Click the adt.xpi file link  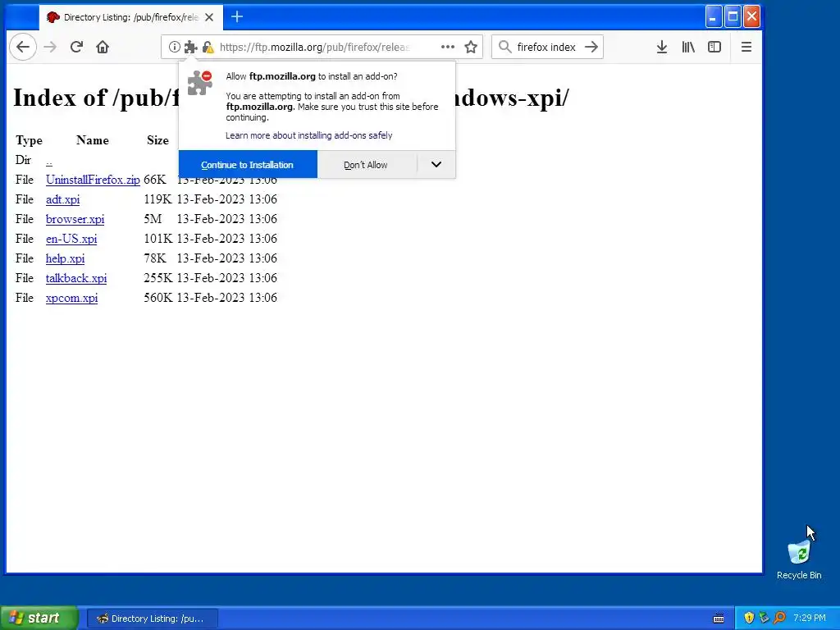[62, 199]
